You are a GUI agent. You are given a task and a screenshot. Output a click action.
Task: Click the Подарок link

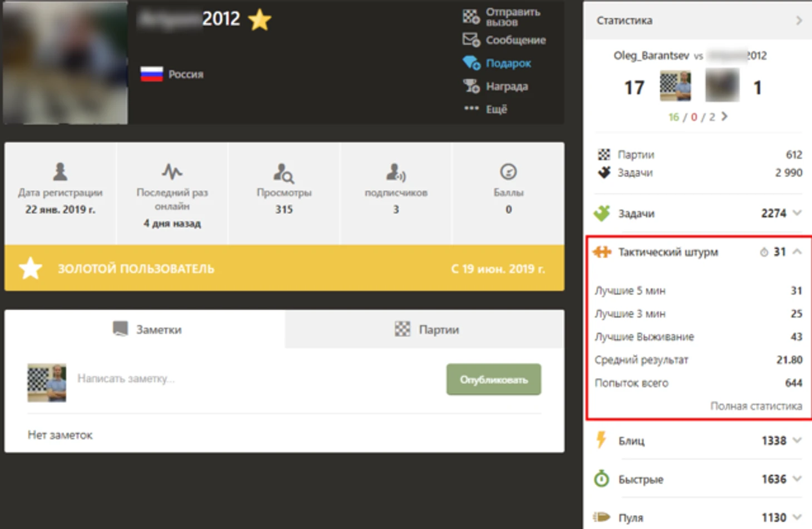click(x=508, y=63)
